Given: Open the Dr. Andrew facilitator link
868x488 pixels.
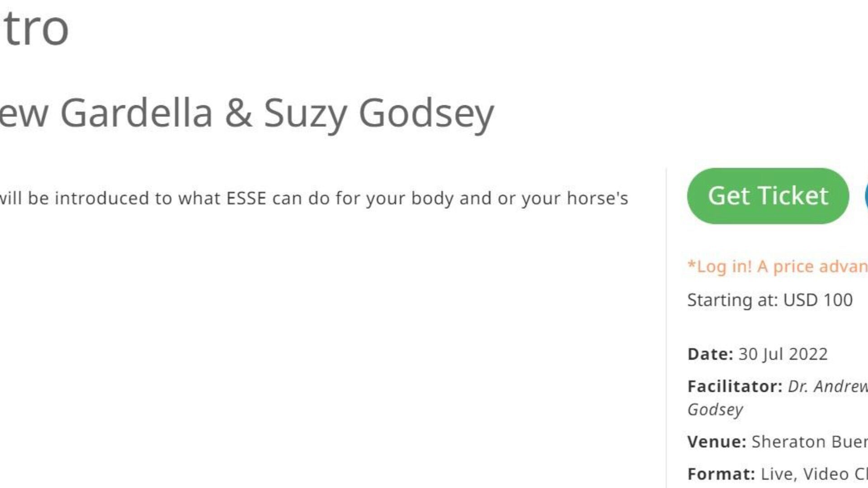Looking at the screenshot, I should tap(827, 386).
